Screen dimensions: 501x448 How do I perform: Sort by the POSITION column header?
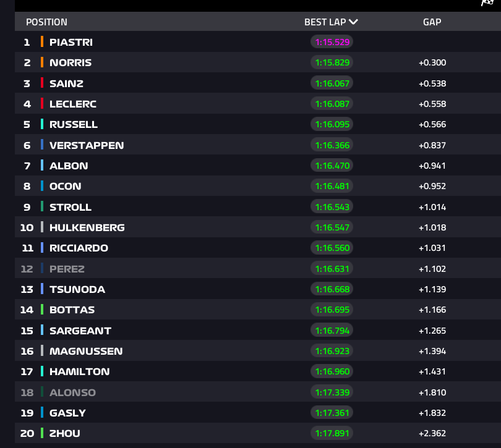(x=46, y=22)
